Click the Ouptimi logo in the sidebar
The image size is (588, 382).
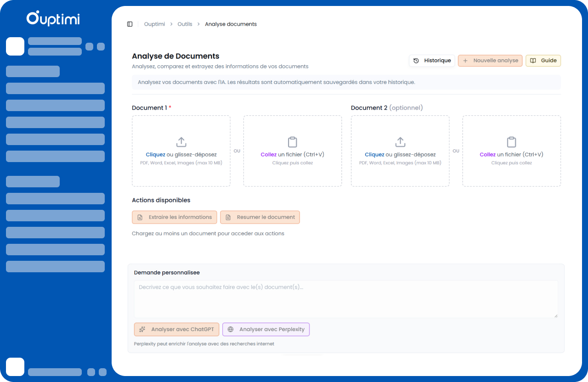point(52,19)
